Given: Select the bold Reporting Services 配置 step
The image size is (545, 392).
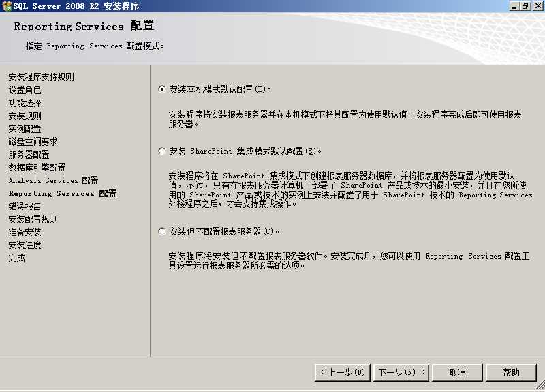Looking at the screenshot, I should click(x=63, y=193).
